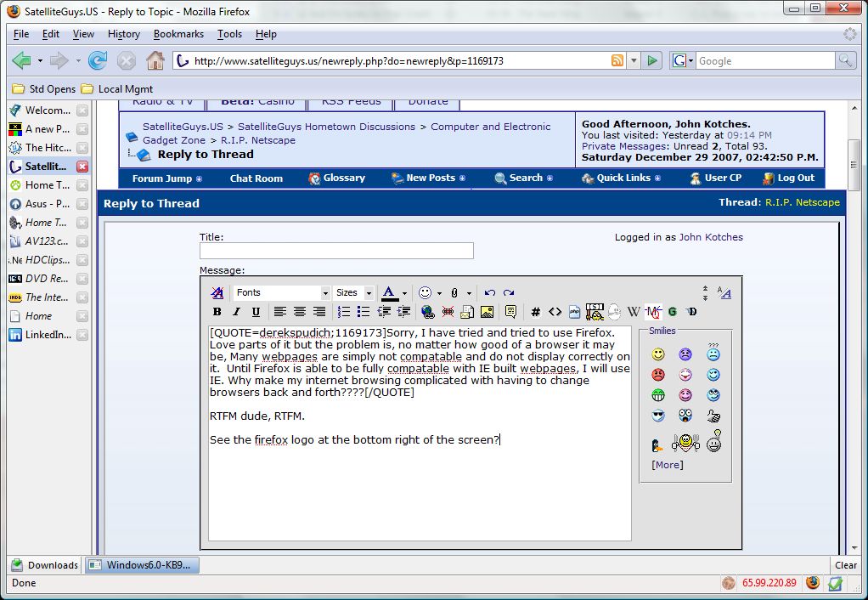Reload page with the refresh button

98,60
